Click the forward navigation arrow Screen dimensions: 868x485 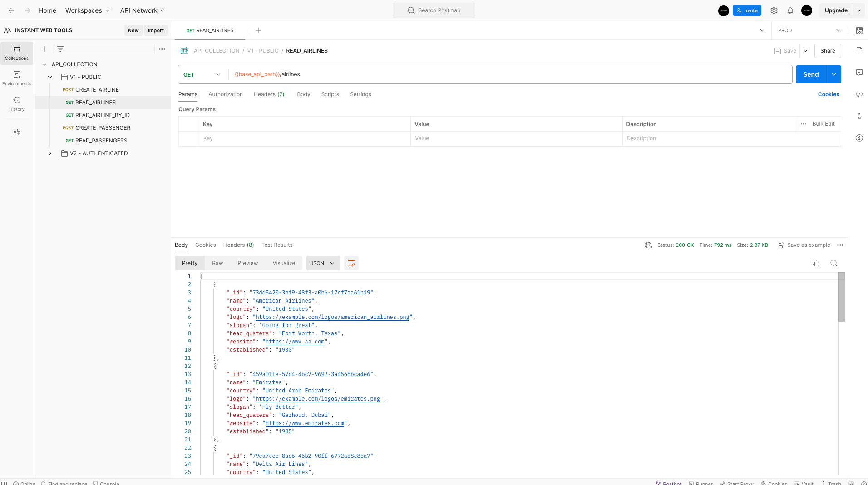(x=28, y=10)
